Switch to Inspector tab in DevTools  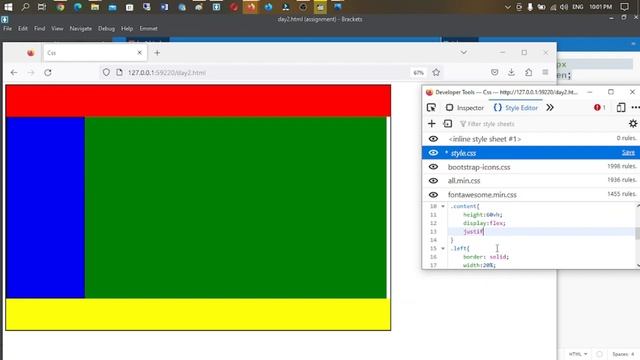[464, 108]
